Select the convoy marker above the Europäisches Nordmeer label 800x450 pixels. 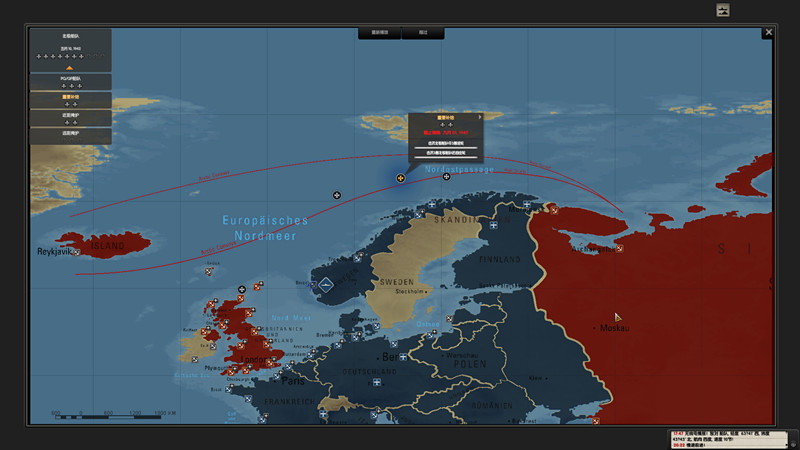[337, 195]
